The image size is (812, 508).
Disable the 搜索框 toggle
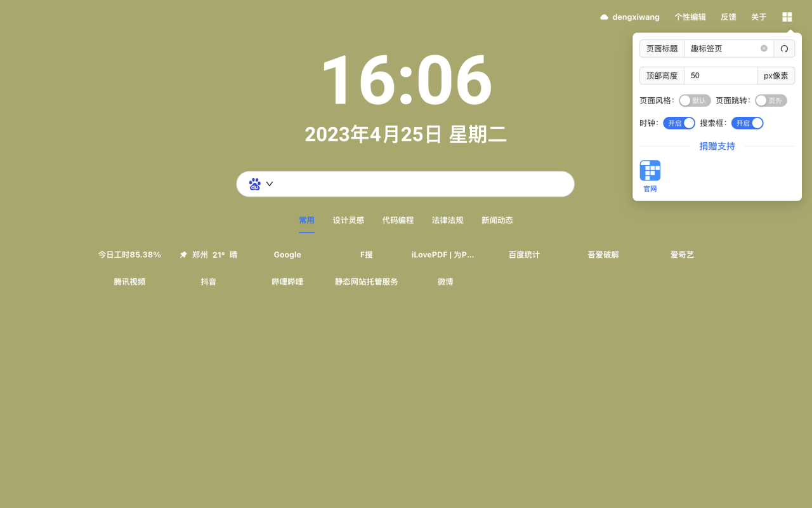click(747, 123)
